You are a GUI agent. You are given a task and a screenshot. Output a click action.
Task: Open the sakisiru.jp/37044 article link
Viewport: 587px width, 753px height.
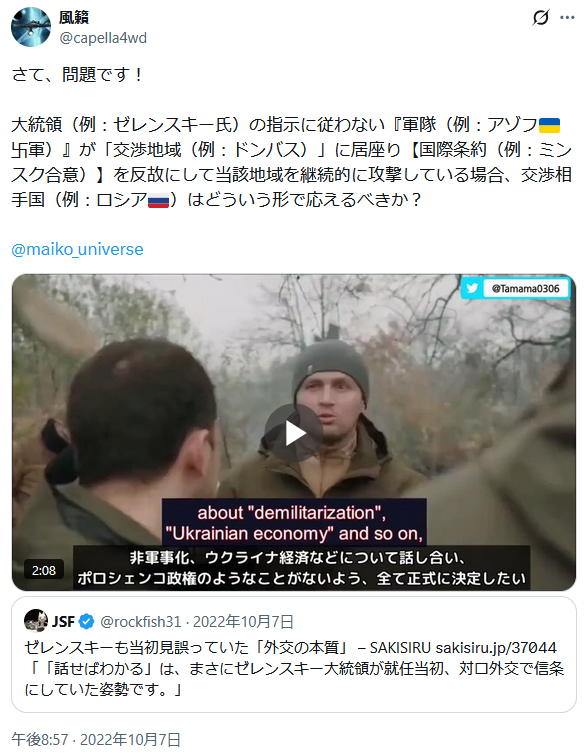pos(496,647)
